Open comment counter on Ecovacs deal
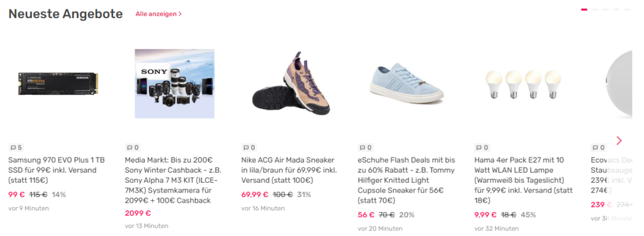 (599, 147)
